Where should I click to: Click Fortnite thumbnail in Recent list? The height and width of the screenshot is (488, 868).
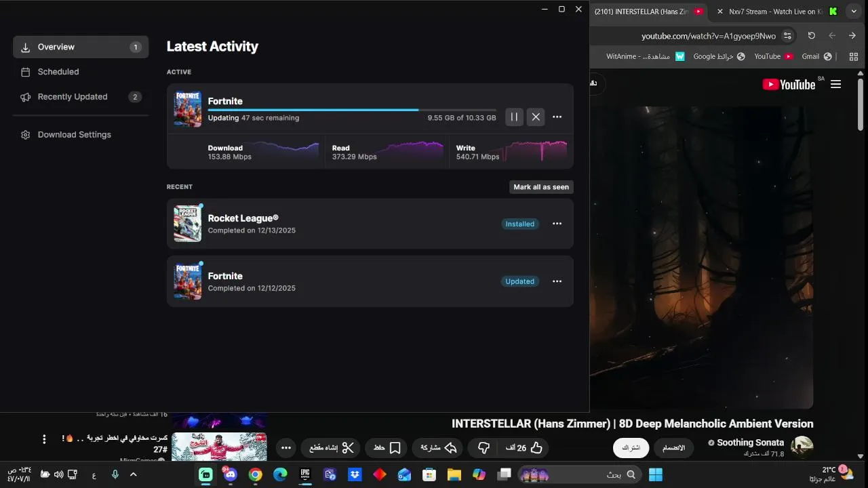coord(187,281)
